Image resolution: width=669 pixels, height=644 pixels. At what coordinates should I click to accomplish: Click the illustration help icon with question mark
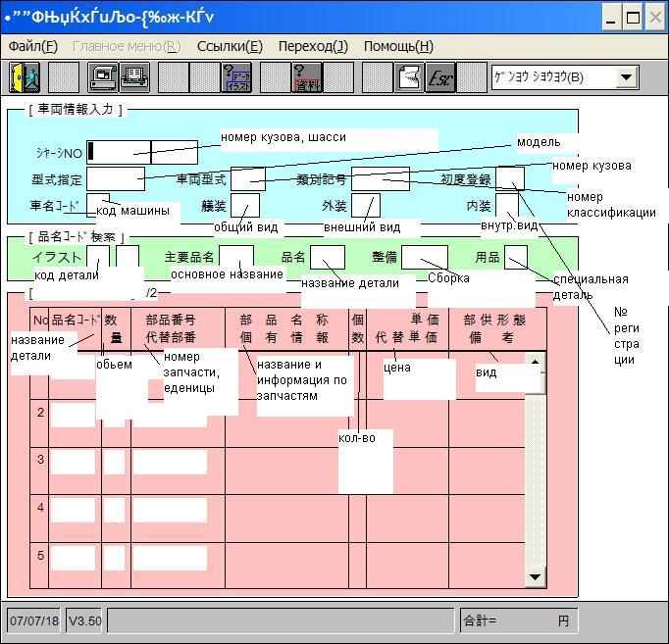[236, 77]
